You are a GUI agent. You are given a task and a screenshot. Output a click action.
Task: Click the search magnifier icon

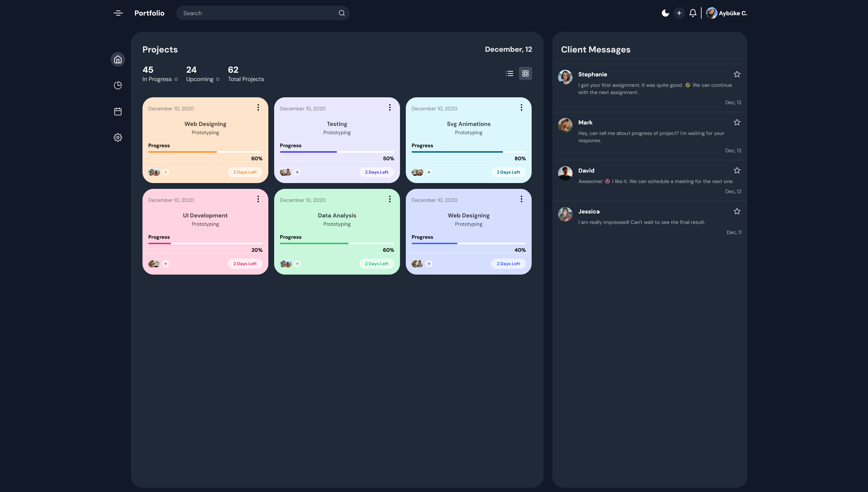[x=341, y=13]
